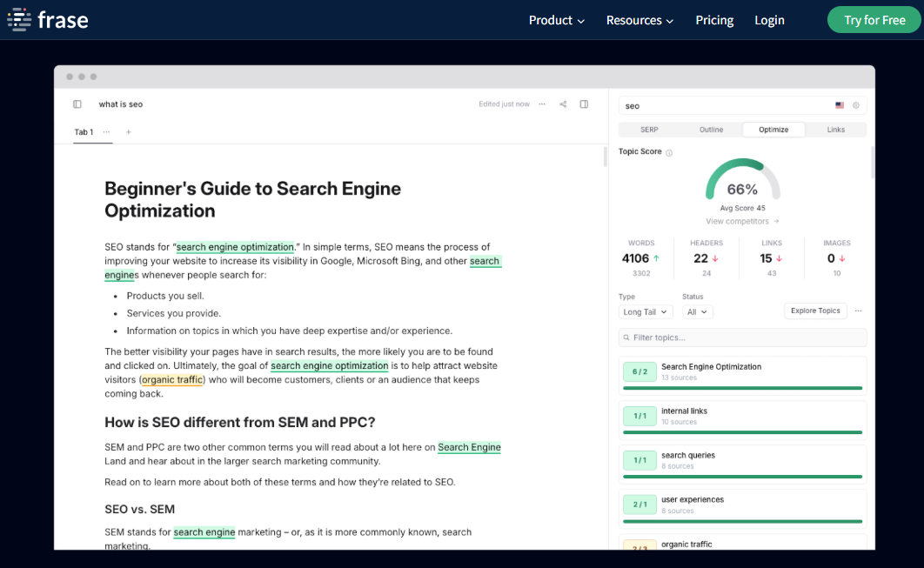Open the View competitors link
Image resolution: width=924 pixels, height=568 pixels.
click(742, 222)
